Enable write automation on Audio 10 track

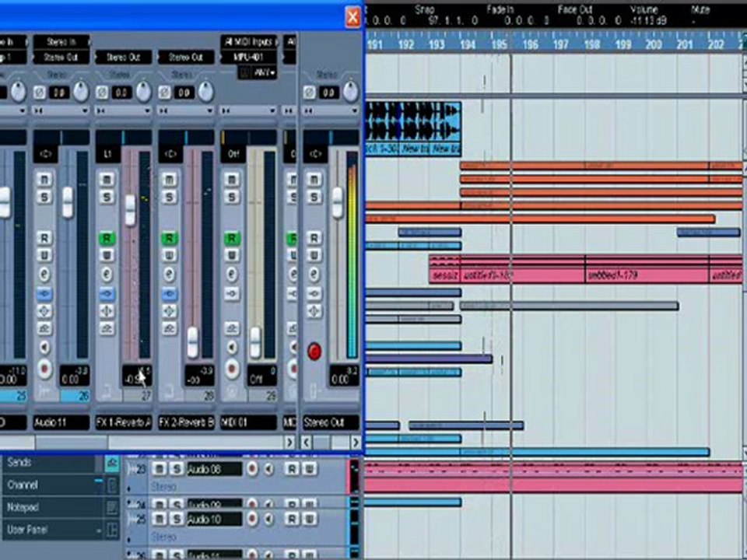click(x=309, y=519)
